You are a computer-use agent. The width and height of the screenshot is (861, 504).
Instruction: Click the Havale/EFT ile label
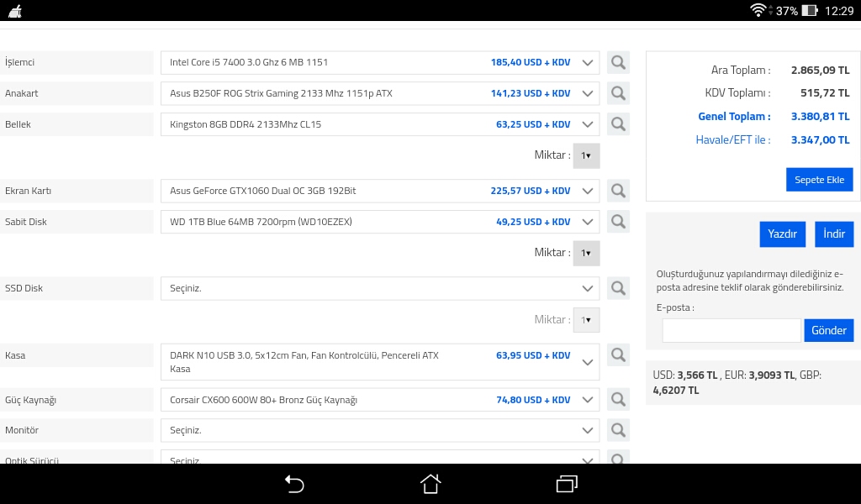[733, 139]
